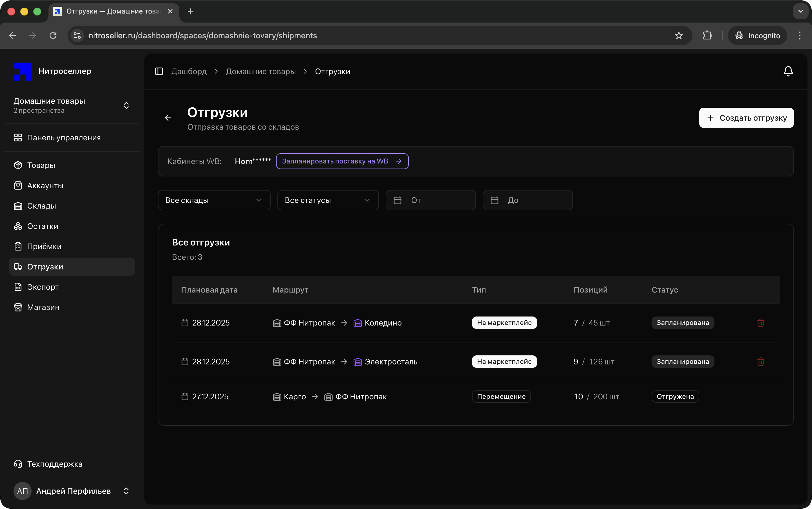Click Дашборд breadcrumb link
Screen dimensions: 812x509
coord(189,71)
